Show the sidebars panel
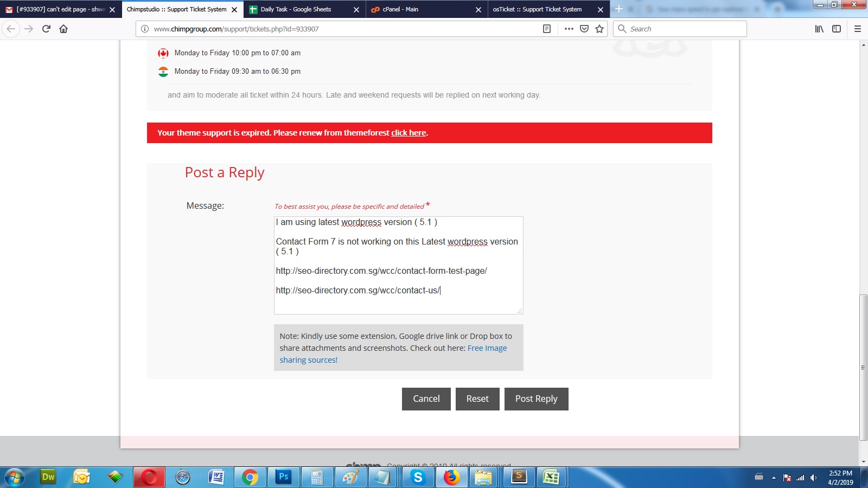 (837, 29)
